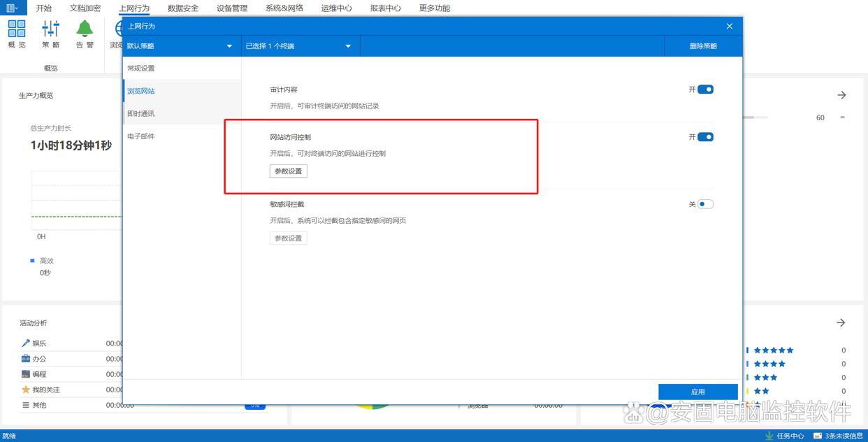This screenshot has width=868, height=442.
Task: Click the 概览 overview grid icon
Action: pyautogui.click(x=17, y=29)
